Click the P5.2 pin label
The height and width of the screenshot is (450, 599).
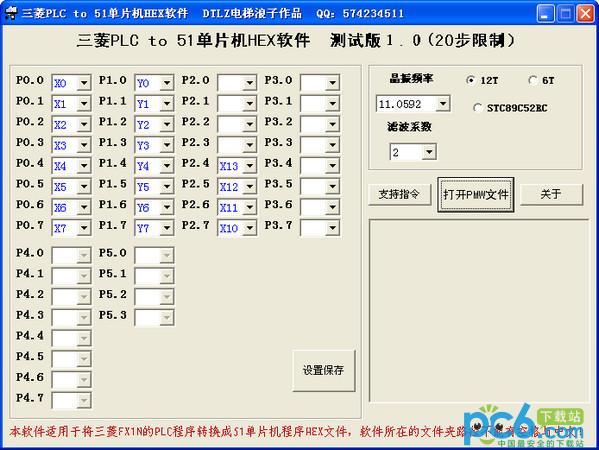pos(113,295)
